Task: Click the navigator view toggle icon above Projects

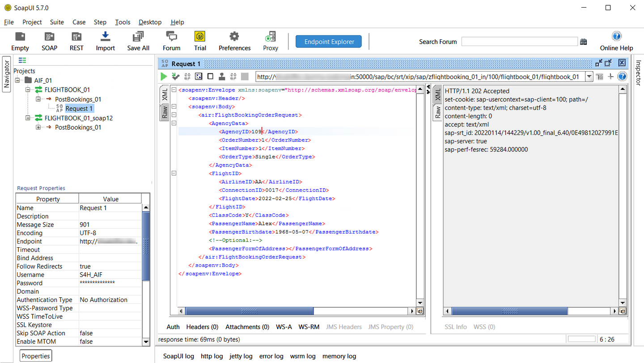Action: (22, 60)
